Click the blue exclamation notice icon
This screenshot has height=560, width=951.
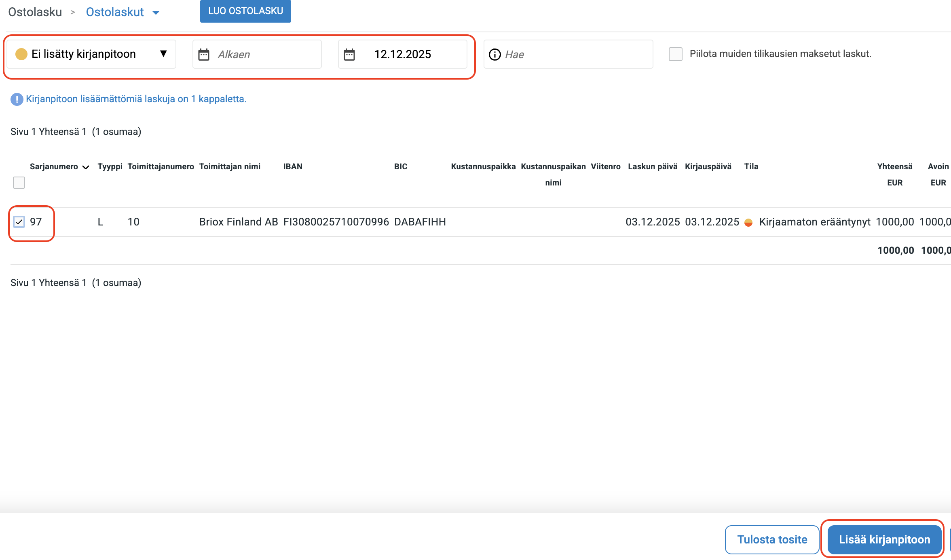(x=17, y=99)
